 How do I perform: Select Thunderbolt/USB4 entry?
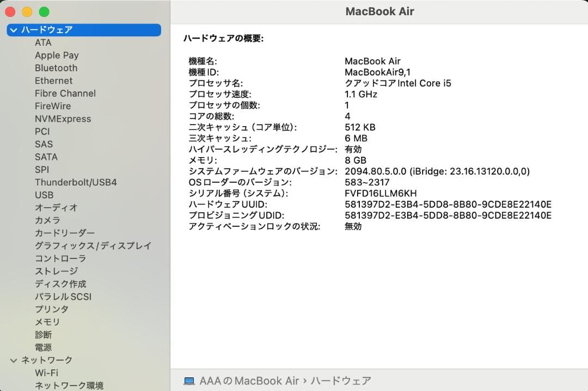point(76,182)
